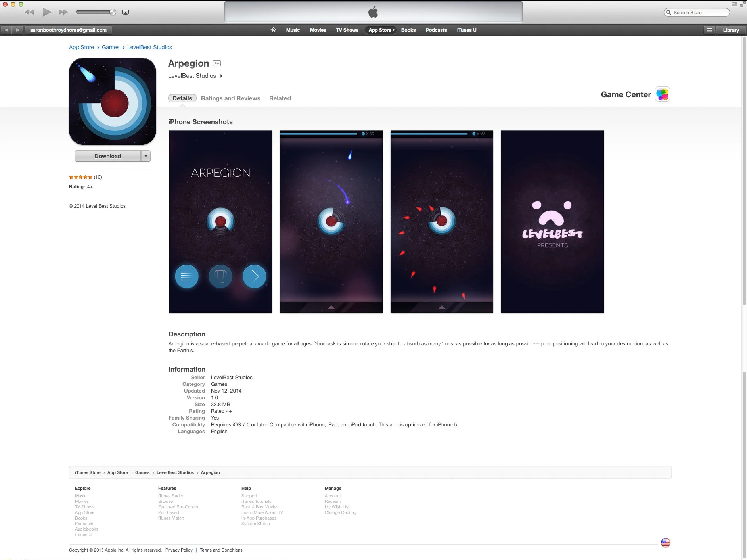Open the AirPlay output icon
747x560 pixels.
click(125, 12)
